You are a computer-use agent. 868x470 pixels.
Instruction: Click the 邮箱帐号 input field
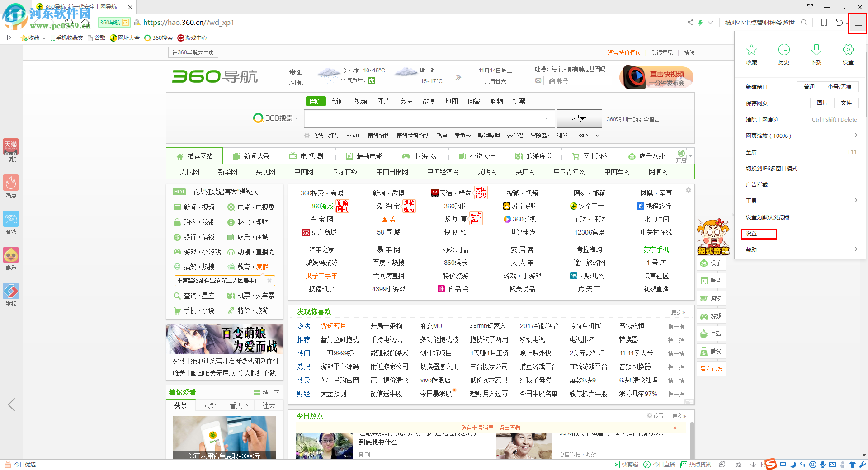[x=578, y=81]
